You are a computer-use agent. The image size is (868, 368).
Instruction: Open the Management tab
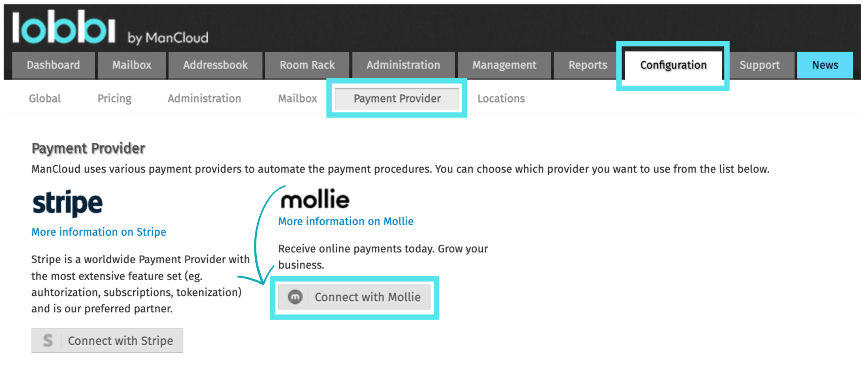point(504,65)
